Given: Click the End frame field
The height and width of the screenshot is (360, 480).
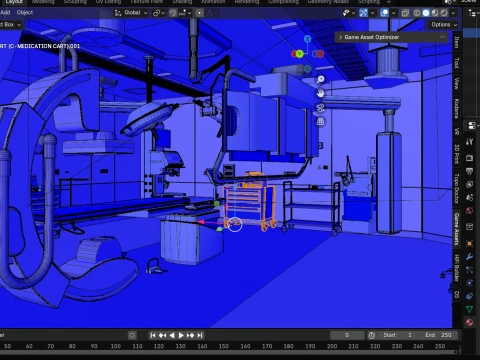Looking at the screenshot, I should 439,335.
